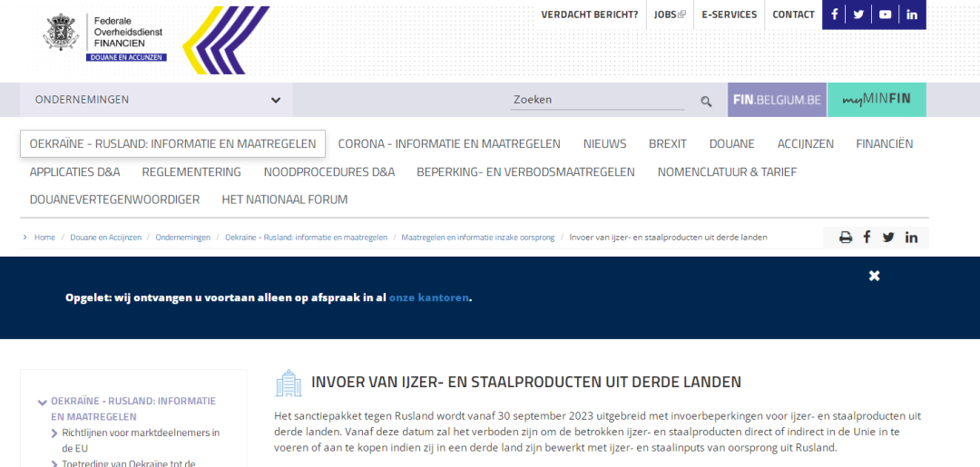Screen dimensions: 980x467
Task: Click the search magnifier icon
Action: click(706, 102)
